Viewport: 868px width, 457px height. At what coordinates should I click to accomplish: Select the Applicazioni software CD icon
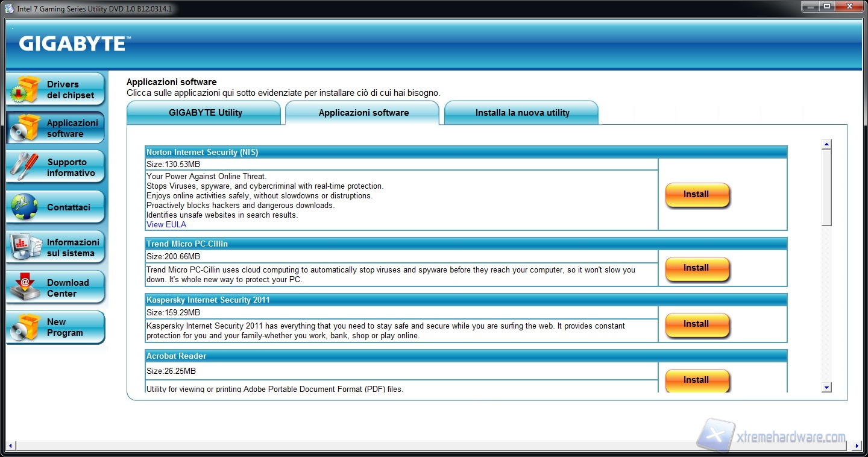point(25,128)
